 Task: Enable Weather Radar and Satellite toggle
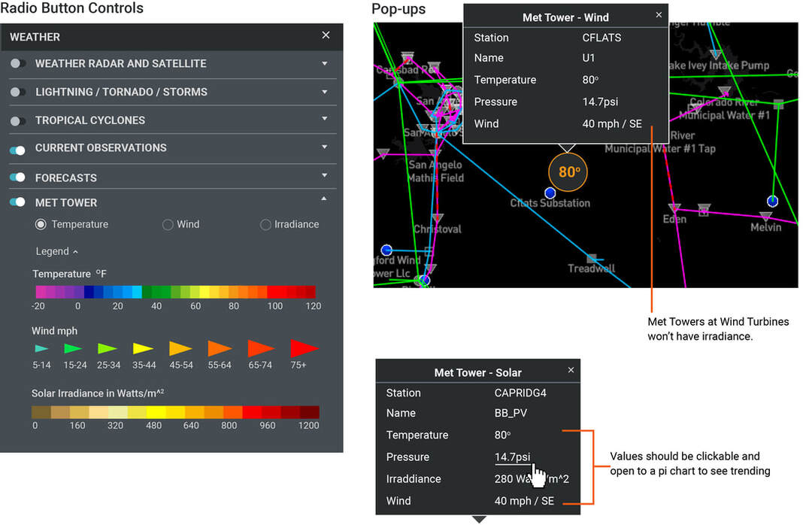click(x=18, y=64)
